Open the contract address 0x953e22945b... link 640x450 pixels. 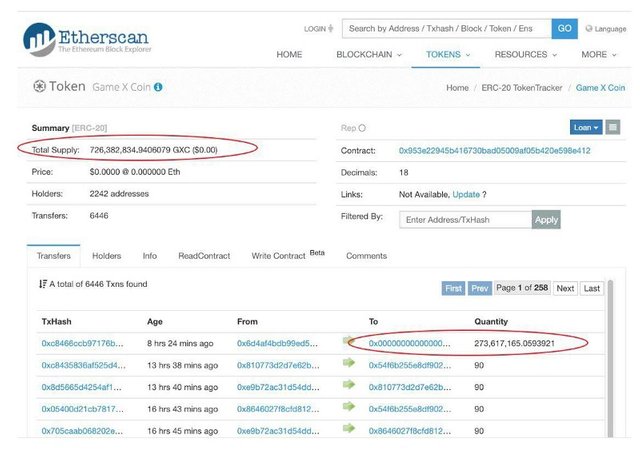494,150
